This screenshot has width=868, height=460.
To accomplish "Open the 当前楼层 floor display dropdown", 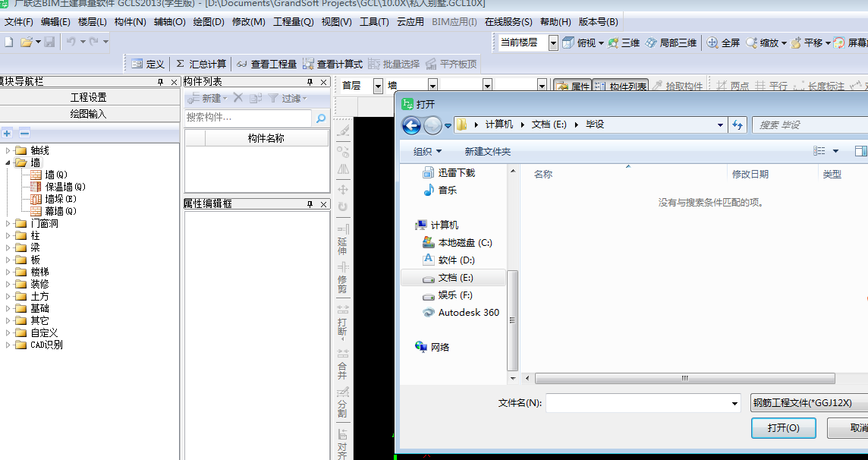I will (x=553, y=43).
